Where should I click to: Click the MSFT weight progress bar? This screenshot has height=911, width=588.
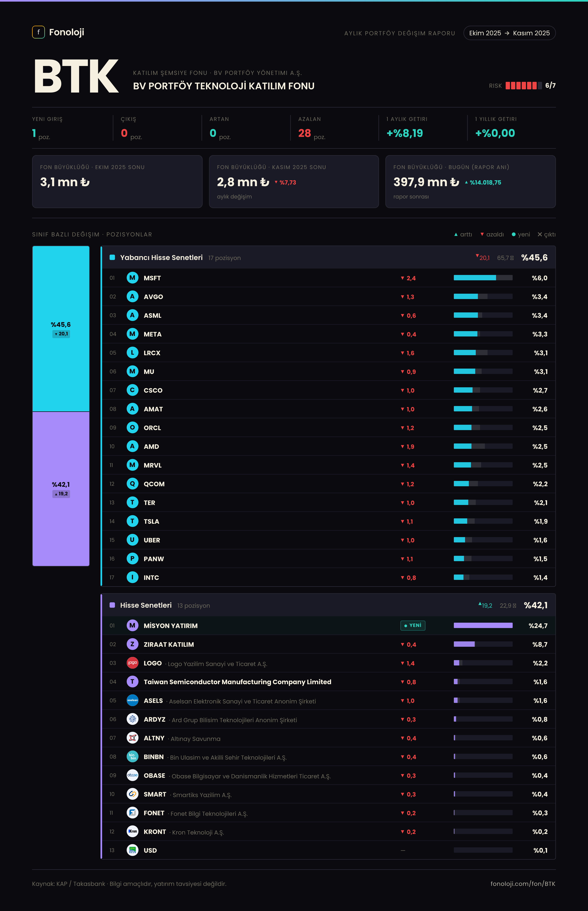coord(483,278)
